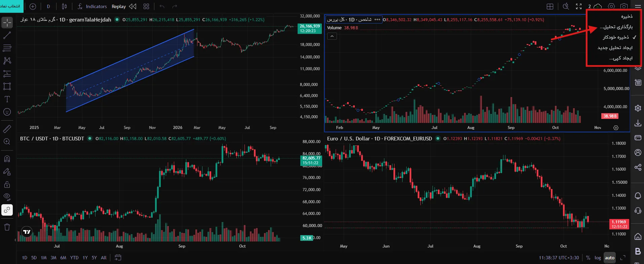Screen dimensions: 644x264
Task: Select the ruler measure tool
Action: (7, 129)
